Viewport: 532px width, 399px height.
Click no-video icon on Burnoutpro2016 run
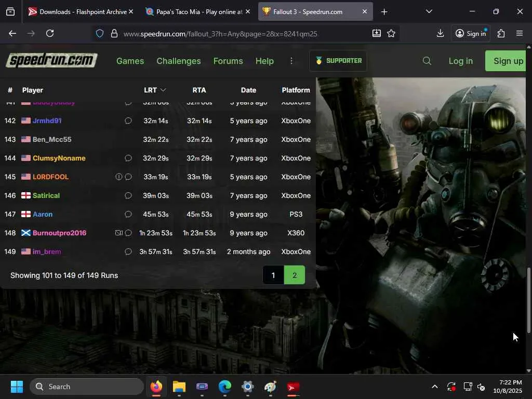[118, 233]
